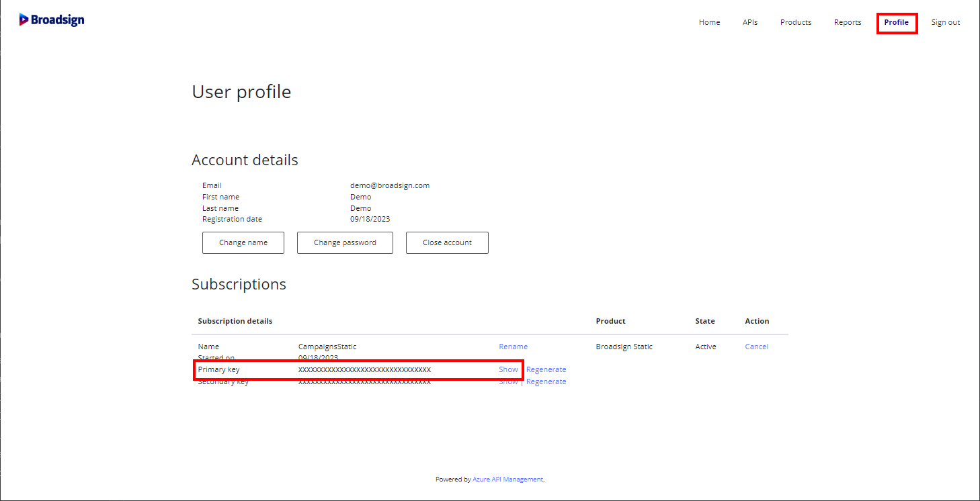
Task: Click the Action column header
Action: pyautogui.click(x=757, y=321)
